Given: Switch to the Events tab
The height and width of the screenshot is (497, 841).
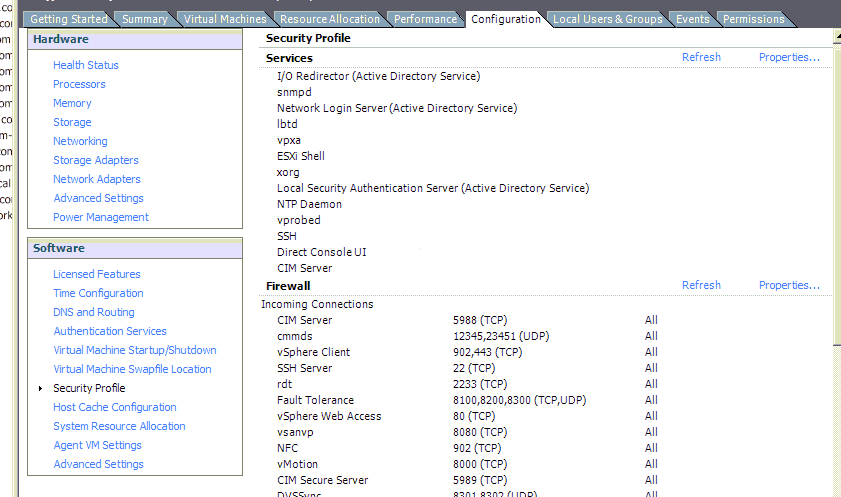Looking at the screenshot, I should click(692, 19).
